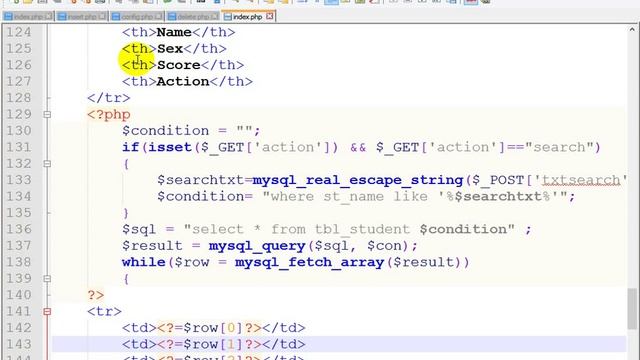
Task: Click the while keyword on line 138
Action: [144, 262]
